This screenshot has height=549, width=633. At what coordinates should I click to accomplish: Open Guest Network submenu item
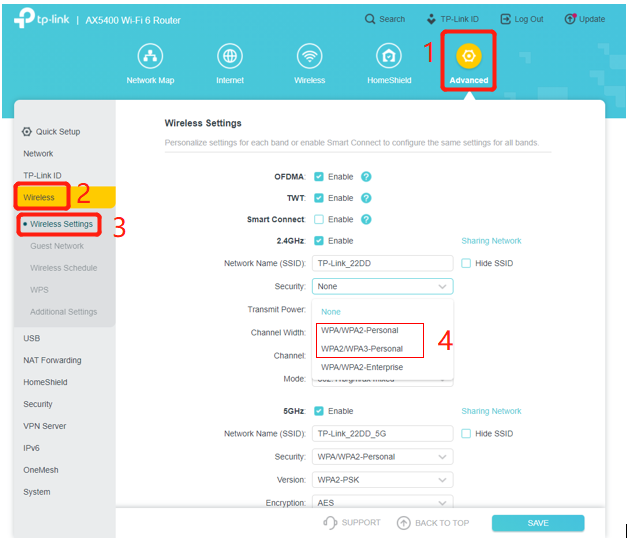(x=57, y=246)
